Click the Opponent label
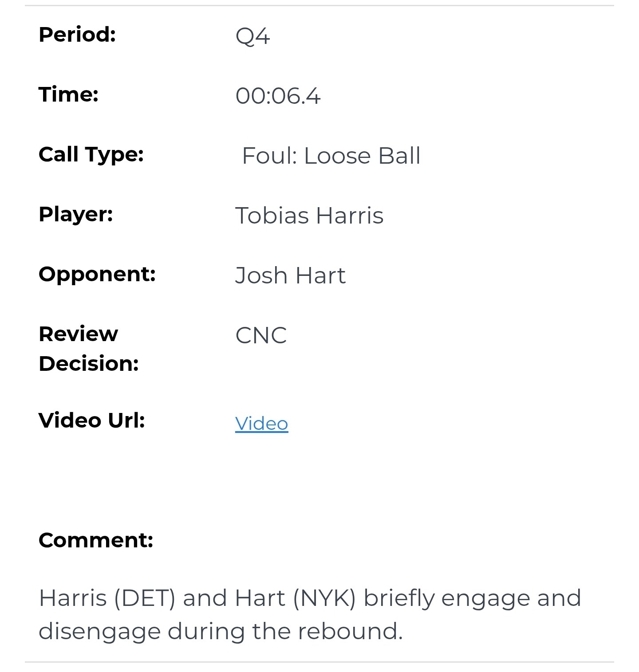This screenshot has height=672, width=639. click(x=97, y=275)
